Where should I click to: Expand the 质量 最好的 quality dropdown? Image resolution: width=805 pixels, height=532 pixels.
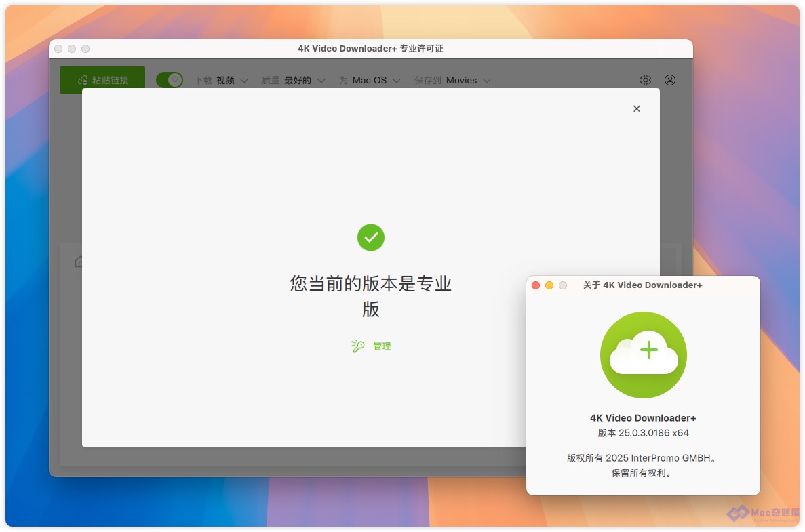pos(293,81)
